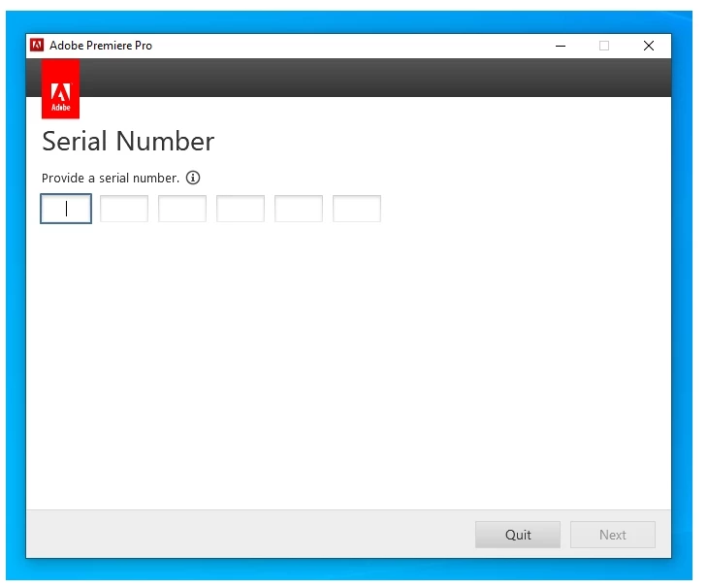Viewport: 708px width, 588px height.
Task: Close the Adobe Premiere Pro window
Action: point(649,46)
